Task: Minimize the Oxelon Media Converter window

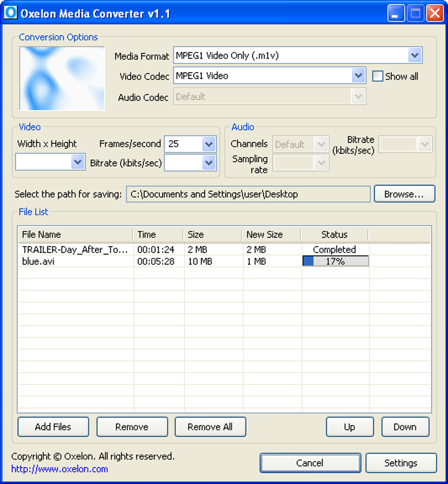Action: pyautogui.click(x=396, y=13)
